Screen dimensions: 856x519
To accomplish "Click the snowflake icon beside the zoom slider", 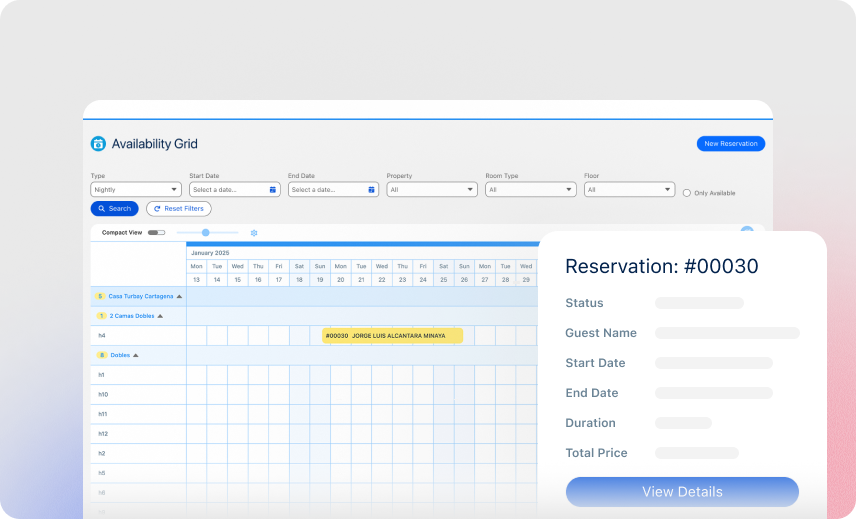I will (254, 233).
